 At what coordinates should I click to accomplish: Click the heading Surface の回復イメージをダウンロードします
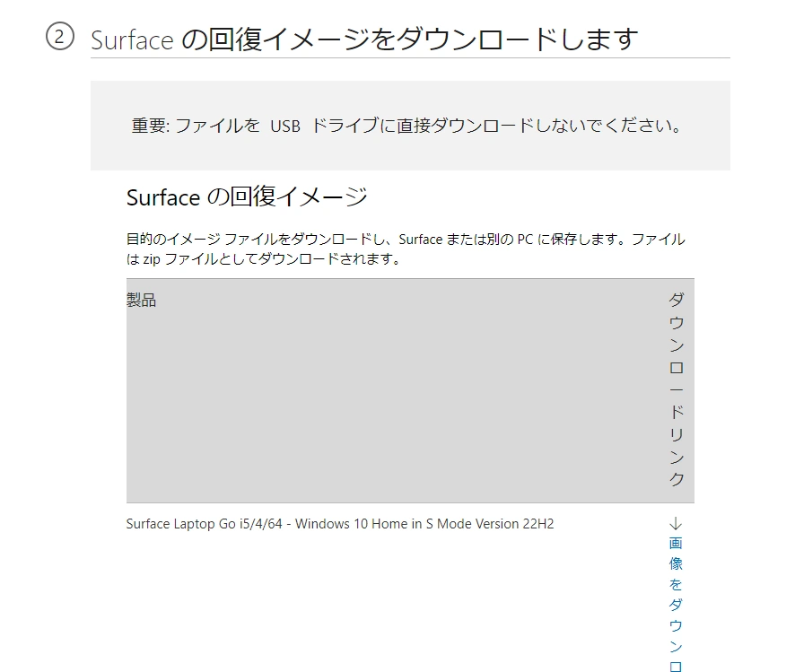pos(364,39)
